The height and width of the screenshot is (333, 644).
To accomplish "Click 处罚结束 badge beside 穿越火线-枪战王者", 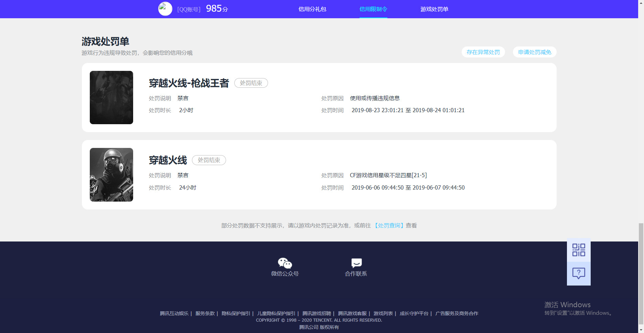I will pos(251,83).
